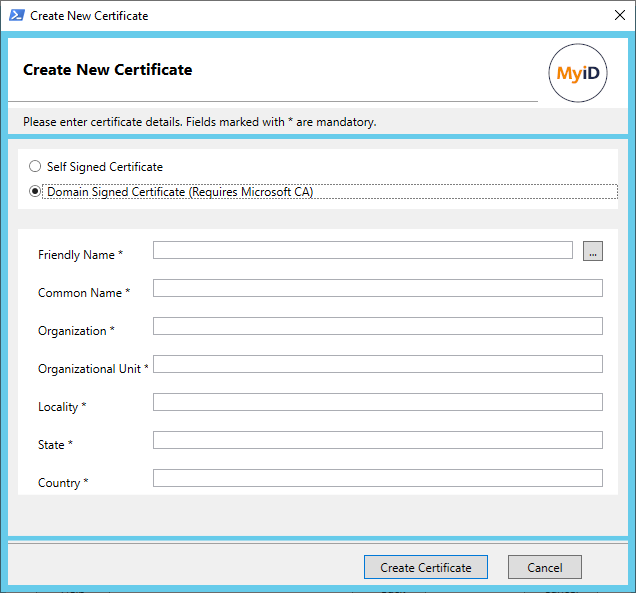Click the mandatory fields instruction text
Viewport: 636px width, 593px height.
pos(199,122)
